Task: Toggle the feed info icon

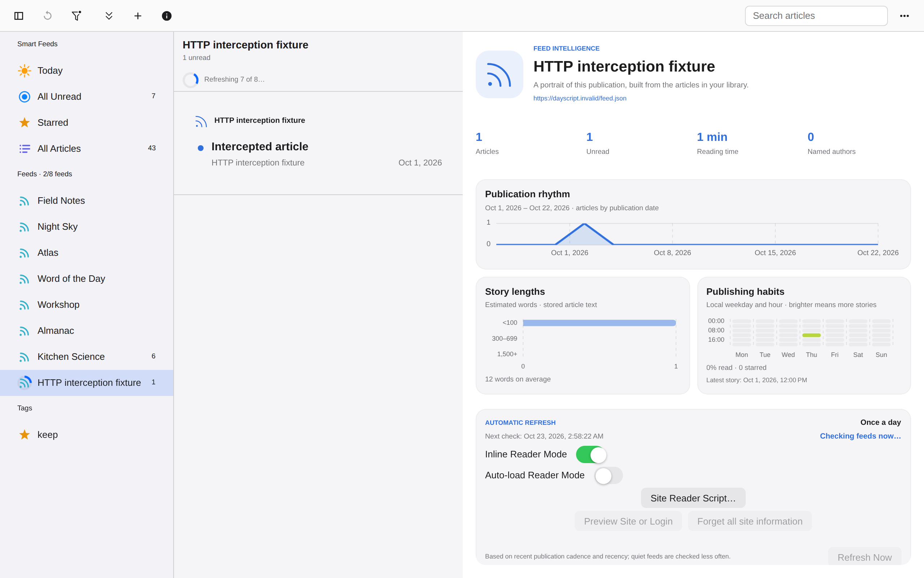Action: 167,16
